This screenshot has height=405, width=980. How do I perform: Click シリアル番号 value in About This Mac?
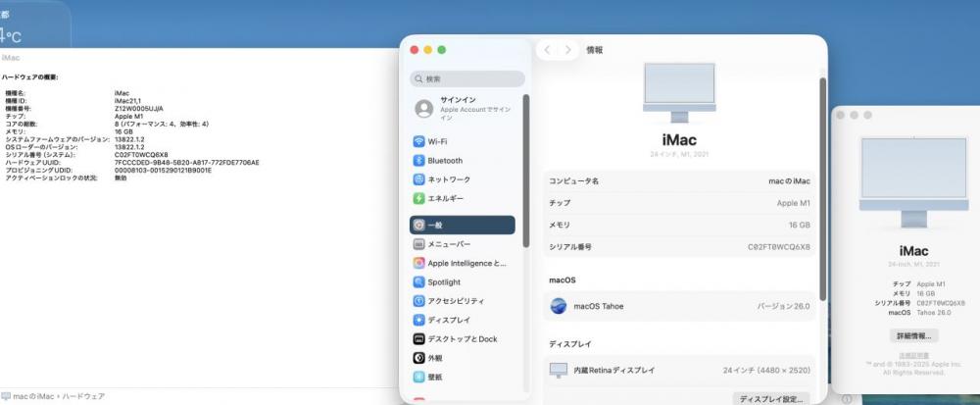coord(941,302)
